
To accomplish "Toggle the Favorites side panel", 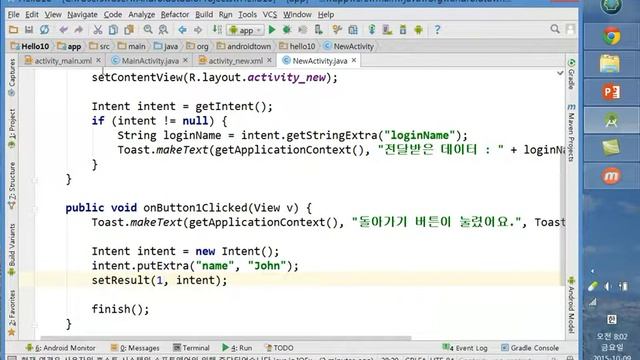I will click(x=12, y=312).
